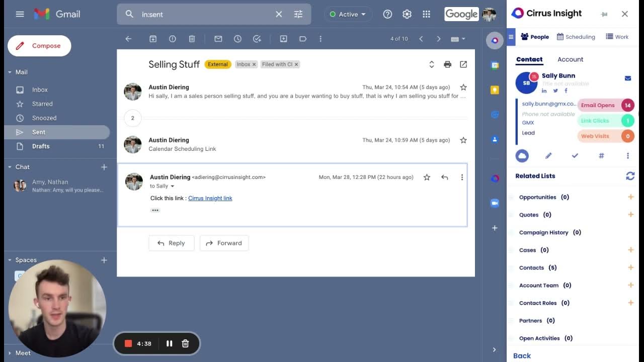Mark conversation as unread
Image resolution: width=644 pixels, height=362 pixels.
(x=218, y=39)
